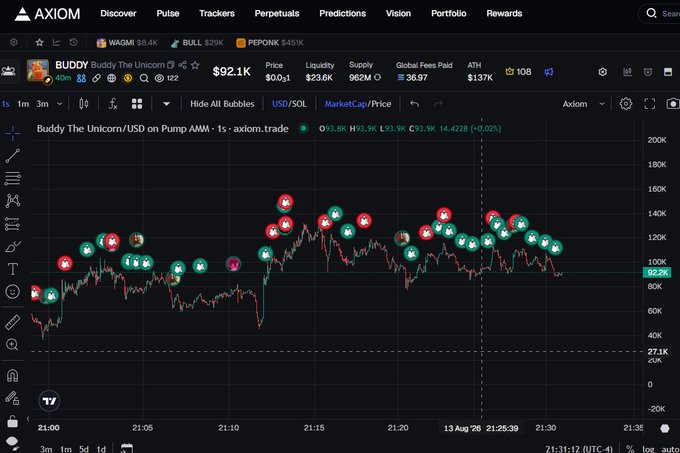The image size is (680, 453).
Task: Set the bottom range to 1d
Action: click(x=101, y=449)
